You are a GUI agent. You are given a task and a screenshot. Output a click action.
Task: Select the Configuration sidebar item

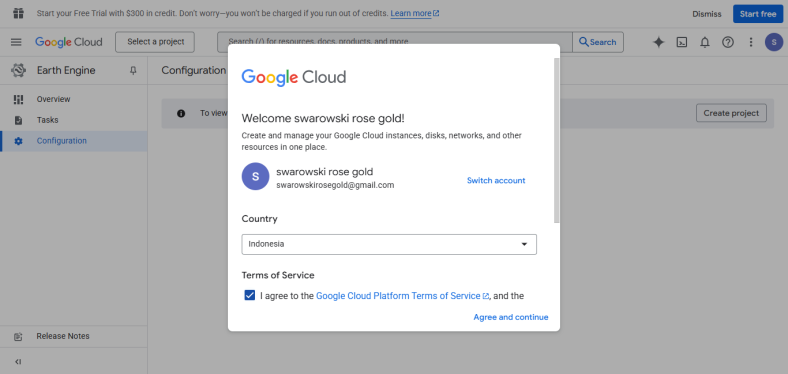(73, 141)
